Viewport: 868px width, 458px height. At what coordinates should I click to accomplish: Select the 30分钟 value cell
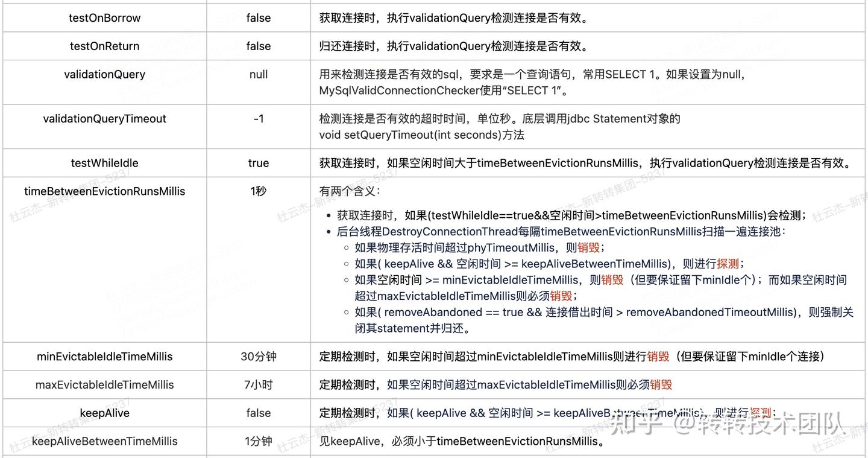tap(258, 357)
